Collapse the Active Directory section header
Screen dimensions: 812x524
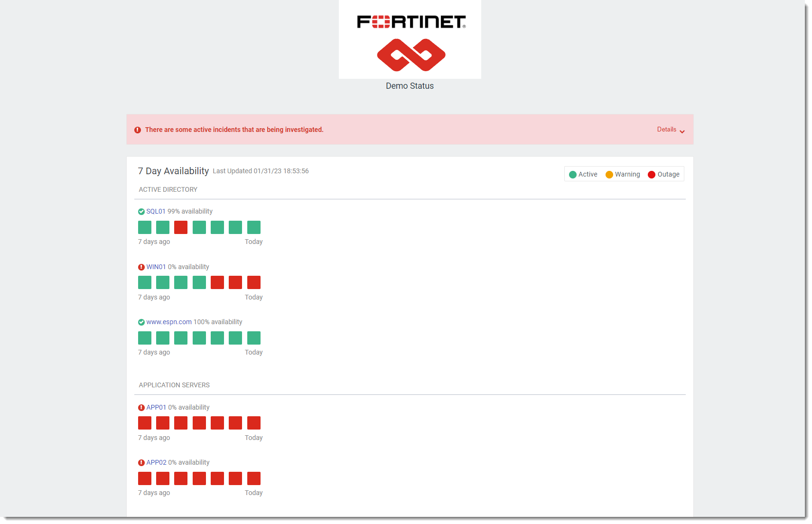(168, 189)
